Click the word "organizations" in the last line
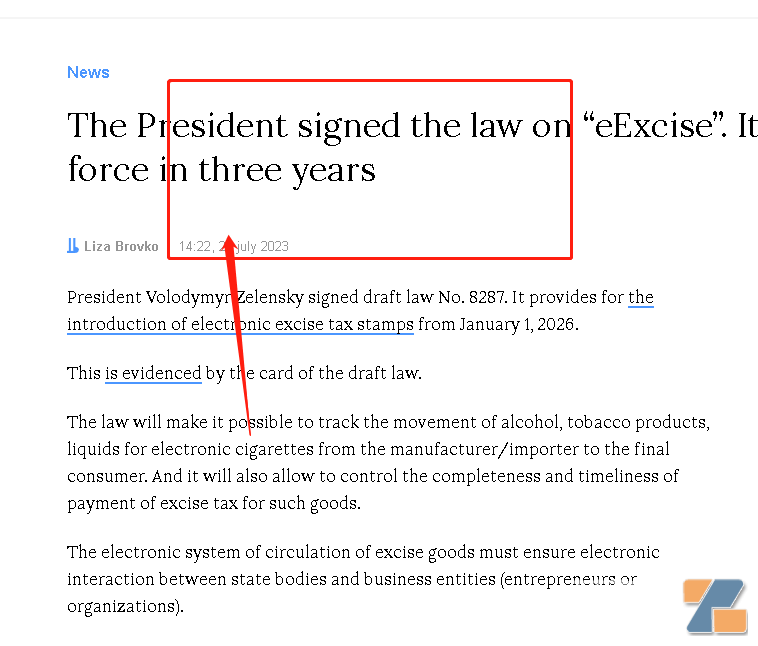This screenshot has width=758, height=646. coord(120,606)
